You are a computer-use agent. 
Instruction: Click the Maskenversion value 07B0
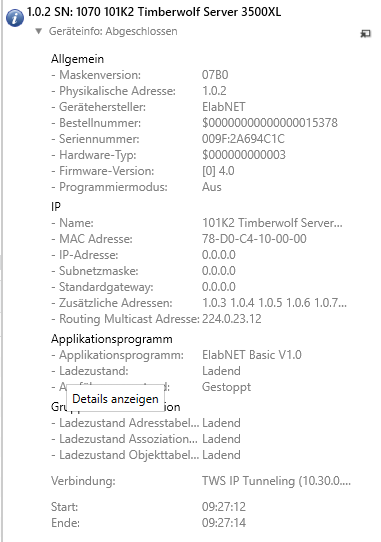point(215,75)
